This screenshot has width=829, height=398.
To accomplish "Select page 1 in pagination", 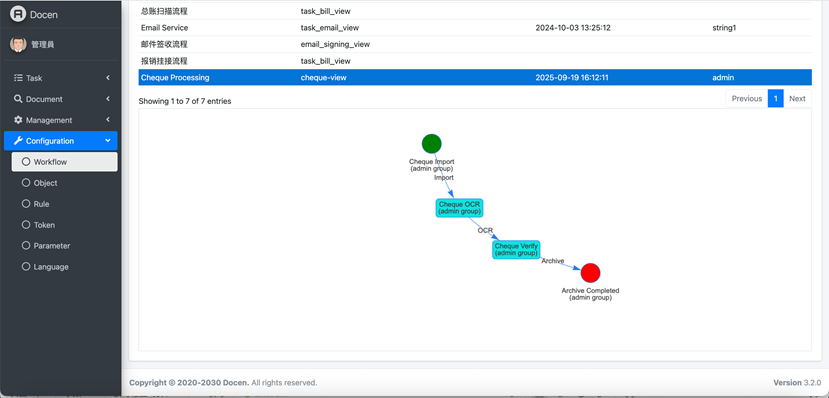I will [775, 98].
